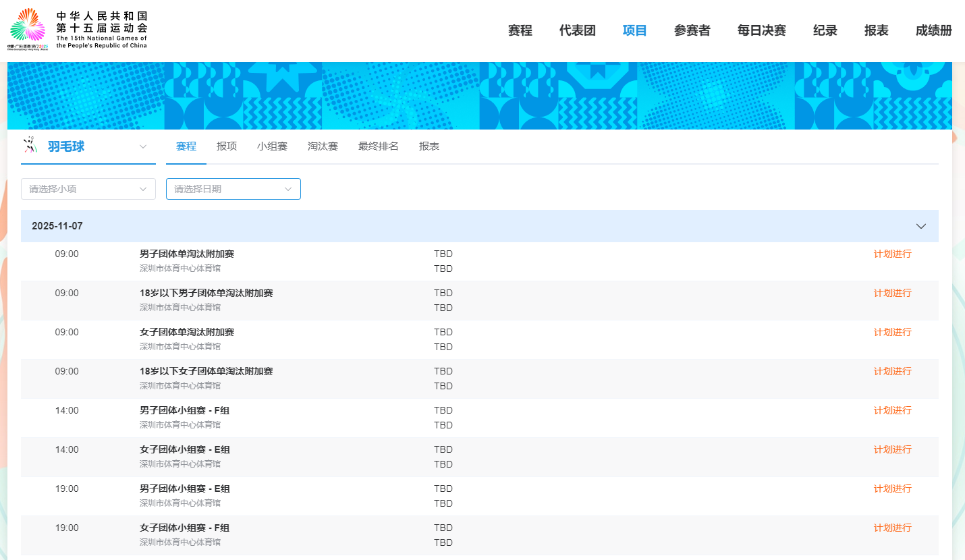Image resolution: width=965 pixels, height=560 pixels.
Task: Open 成绩册 in the top navigation
Action: 933,30
